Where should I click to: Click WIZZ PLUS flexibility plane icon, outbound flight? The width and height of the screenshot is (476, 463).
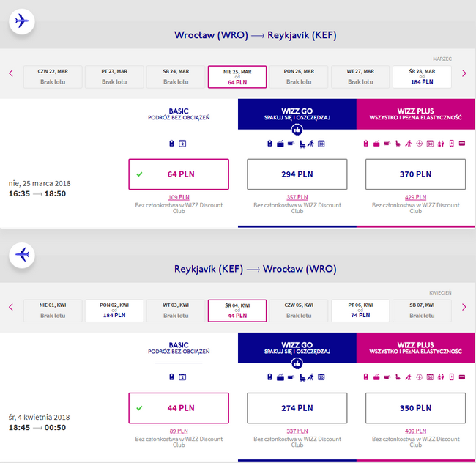click(419, 144)
